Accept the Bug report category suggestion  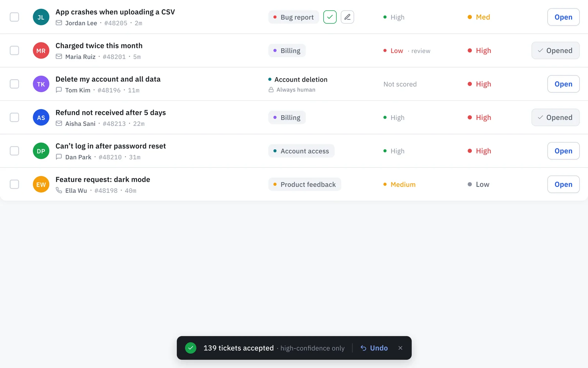[330, 17]
